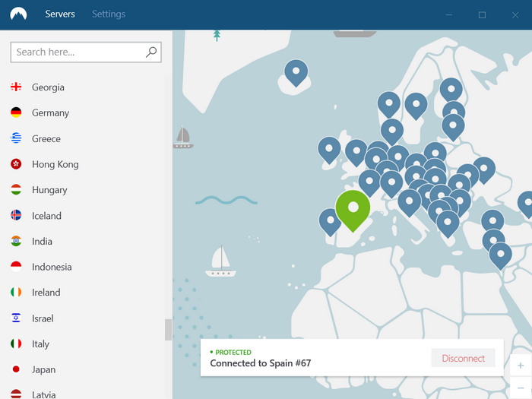Viewport: 532px width, 399px height.
Task: Select Iceland flag icon
Action: click(x=16, y=215)
